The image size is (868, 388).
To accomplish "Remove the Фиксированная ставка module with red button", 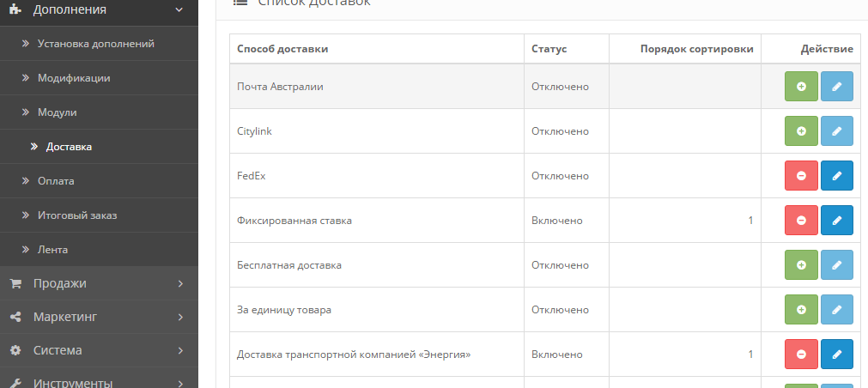I will coord(801,221).
